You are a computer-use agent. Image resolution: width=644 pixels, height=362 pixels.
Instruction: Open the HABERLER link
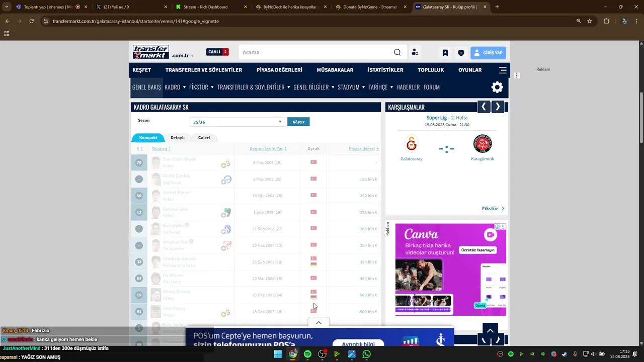tap(408, 87)
